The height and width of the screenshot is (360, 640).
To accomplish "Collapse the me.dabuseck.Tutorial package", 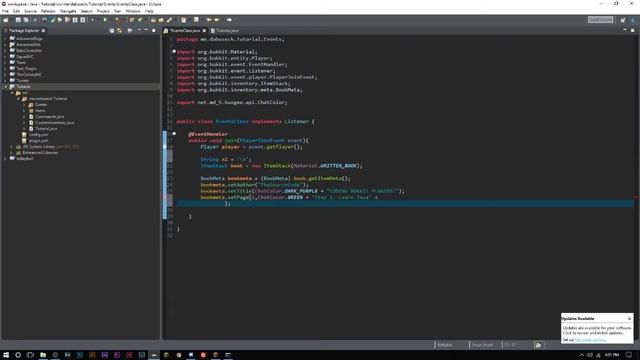I will click(18, 99).
